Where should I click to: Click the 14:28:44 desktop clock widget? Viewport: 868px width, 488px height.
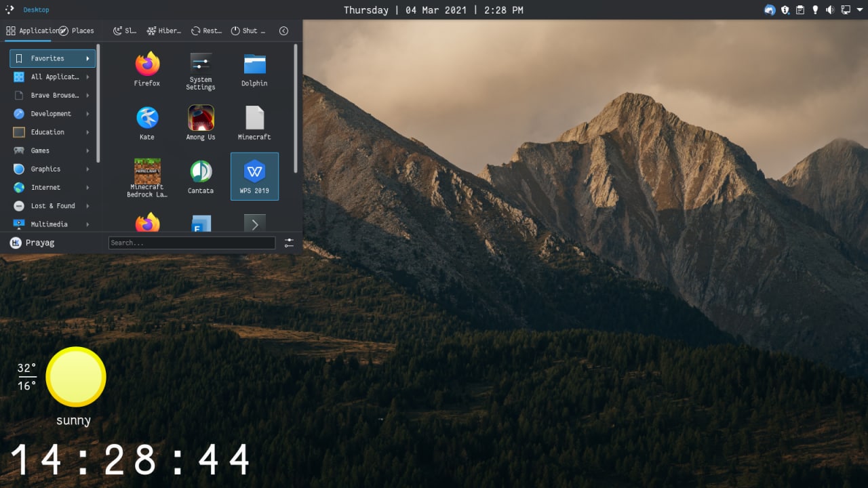130,460
